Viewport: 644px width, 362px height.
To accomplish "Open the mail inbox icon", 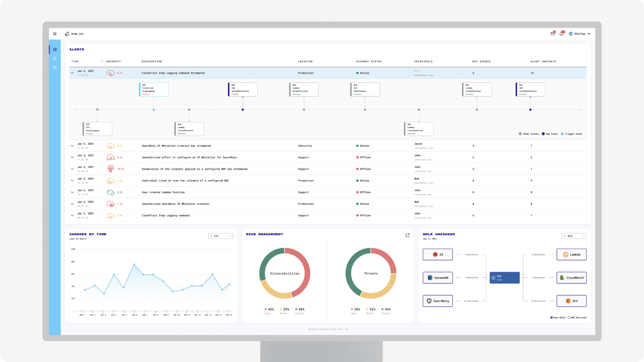I will pyautogui.click(x=553, y=34).
